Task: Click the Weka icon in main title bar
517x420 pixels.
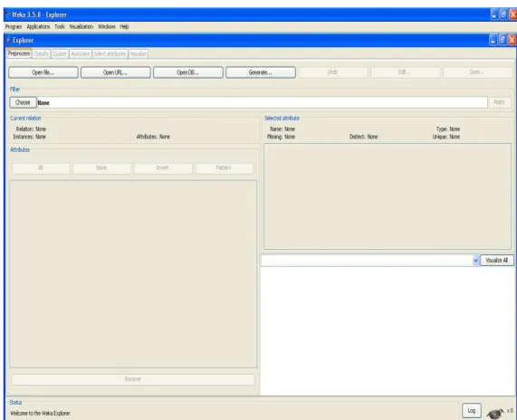Action: tap(7, 14)
